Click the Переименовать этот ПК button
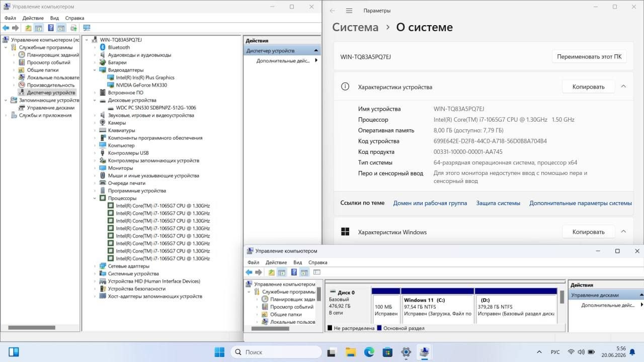This screenshot has height=362, width=644. pyautogui.click(x=589, y=57)
